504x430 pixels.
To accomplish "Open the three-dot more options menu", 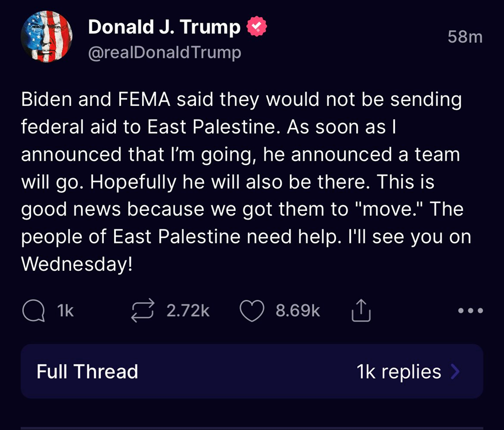I will pos(470,311).
